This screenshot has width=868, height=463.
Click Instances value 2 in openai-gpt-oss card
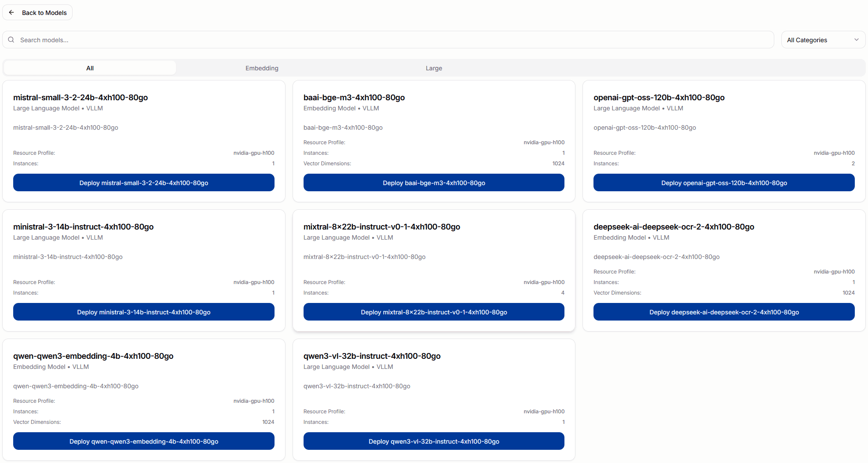[853, 164]
